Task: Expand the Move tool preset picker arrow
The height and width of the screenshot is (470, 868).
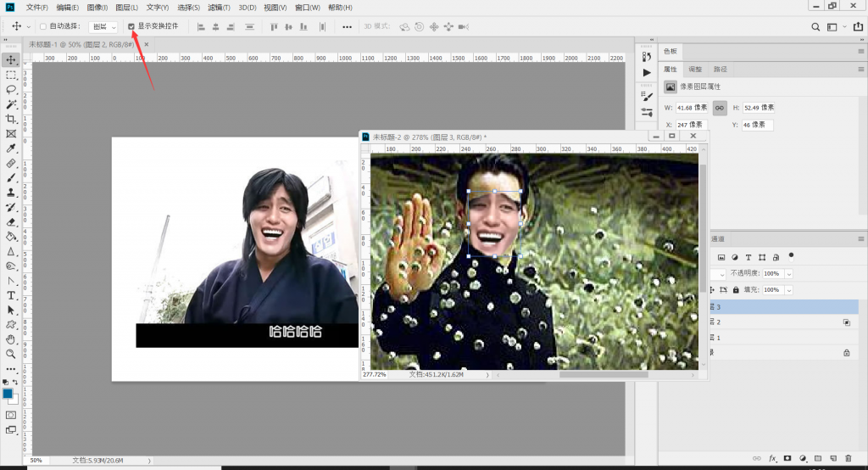Action: pos(28,26)
